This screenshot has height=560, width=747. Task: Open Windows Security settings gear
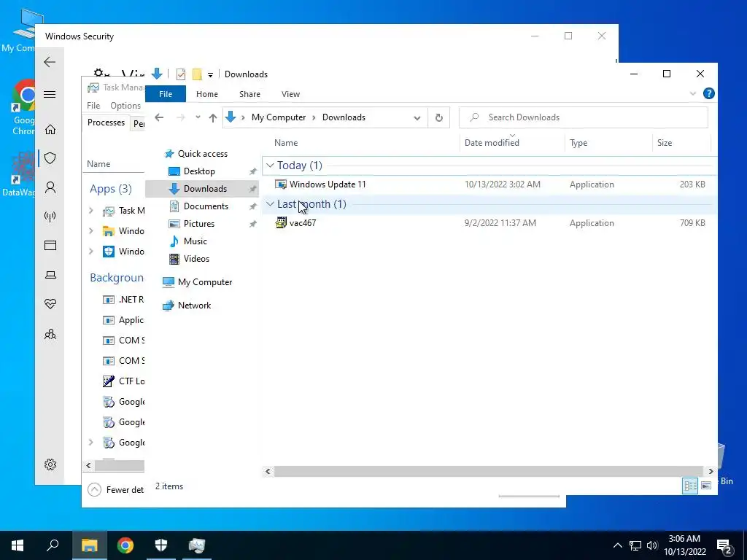50,464
